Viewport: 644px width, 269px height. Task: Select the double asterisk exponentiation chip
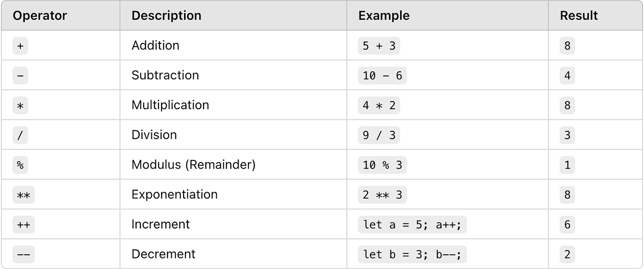[23, 195]
